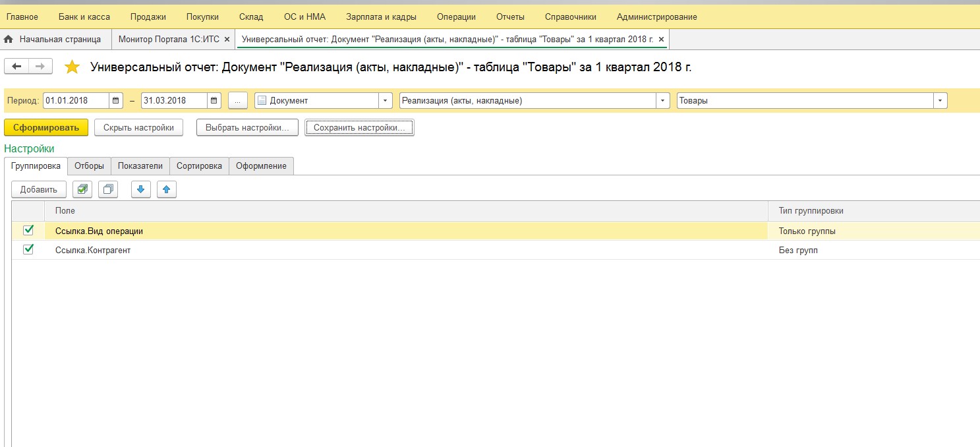Viewport: 980px width, 447px height.
Task: Expand the Реализация (акты, накладные) dropdown
Action: (662, 101)
